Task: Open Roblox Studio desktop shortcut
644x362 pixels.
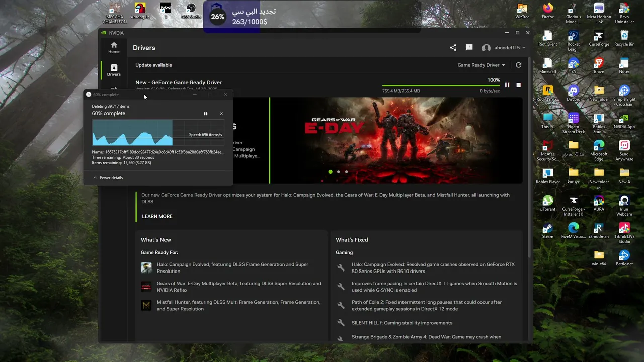Action: [599, 123]
